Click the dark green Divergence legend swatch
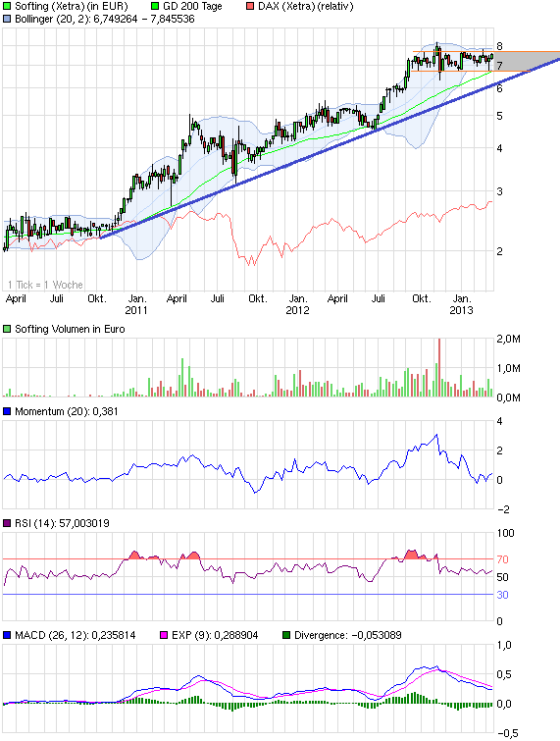This screenshot has width=560, height=741. tap(286, 635)
